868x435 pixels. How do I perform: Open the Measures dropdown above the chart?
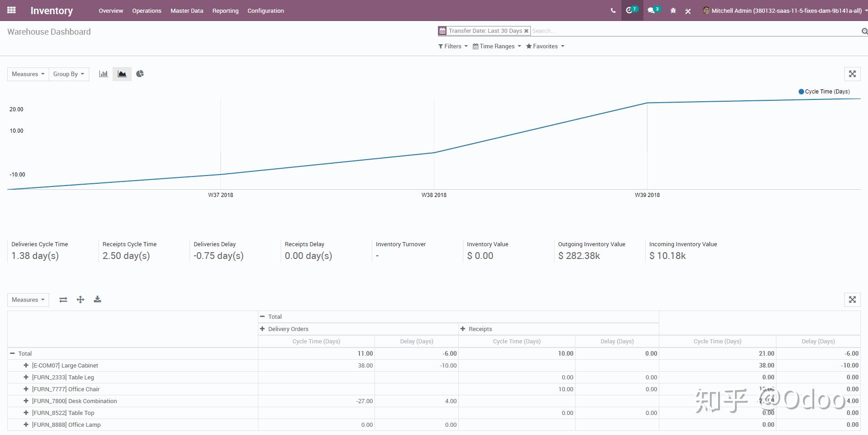click(x=27, y=73)
